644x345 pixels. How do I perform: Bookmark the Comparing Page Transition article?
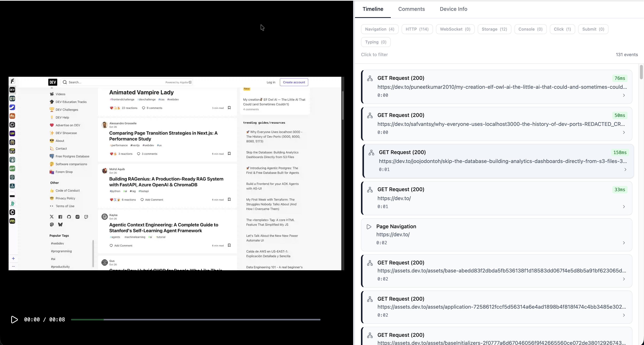229,153
